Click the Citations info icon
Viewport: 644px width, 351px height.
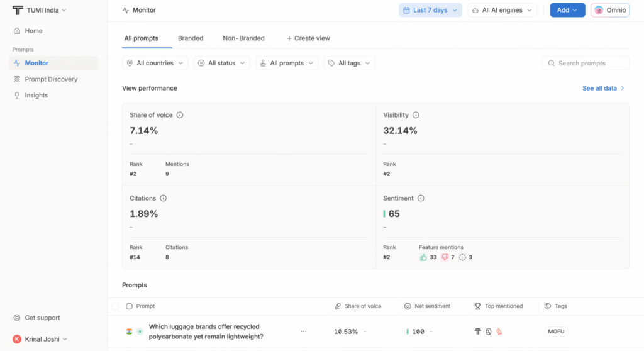[x=164, y=198]
